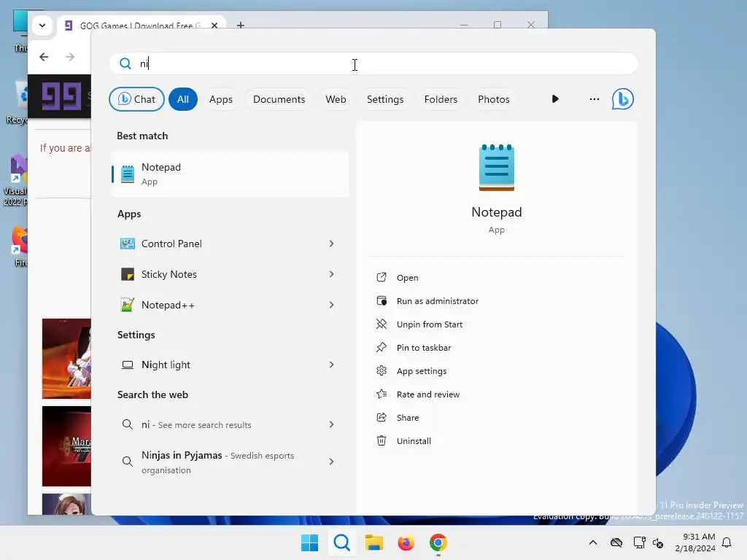Open File Explorer from the taskbar
This screenshot has width=747, height=560.
coord(374,542)
